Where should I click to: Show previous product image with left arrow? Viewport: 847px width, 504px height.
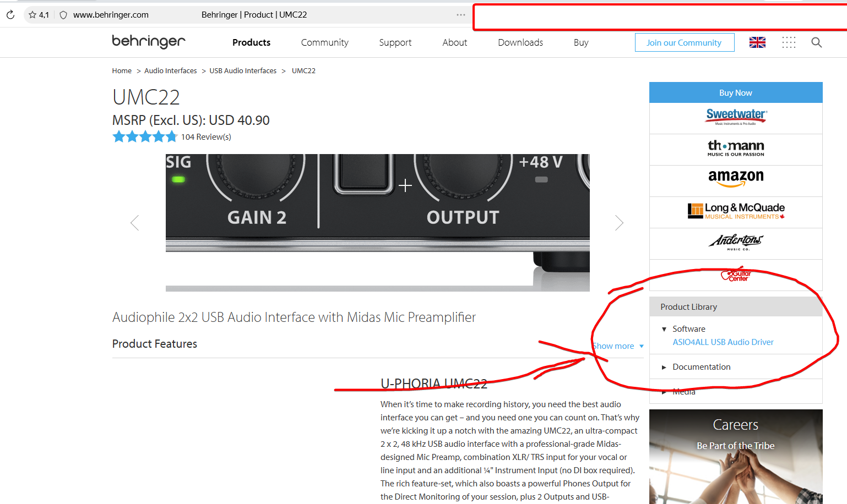(134, 223)
